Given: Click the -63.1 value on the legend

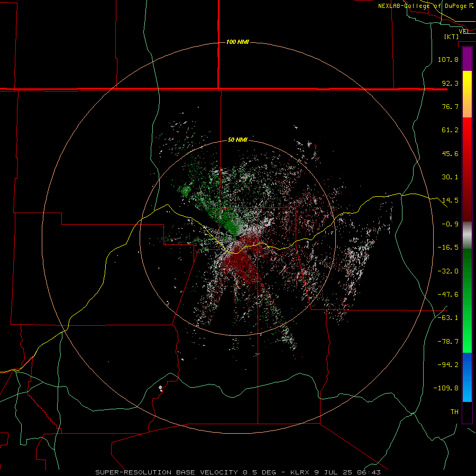Looking at the screenshot, I should tap(448, 318).
